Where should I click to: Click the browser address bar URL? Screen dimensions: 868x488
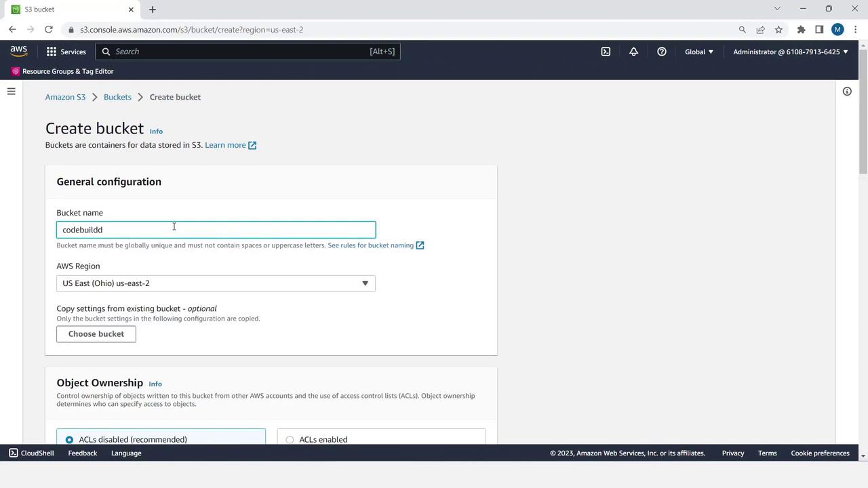(x=191, y=30)
